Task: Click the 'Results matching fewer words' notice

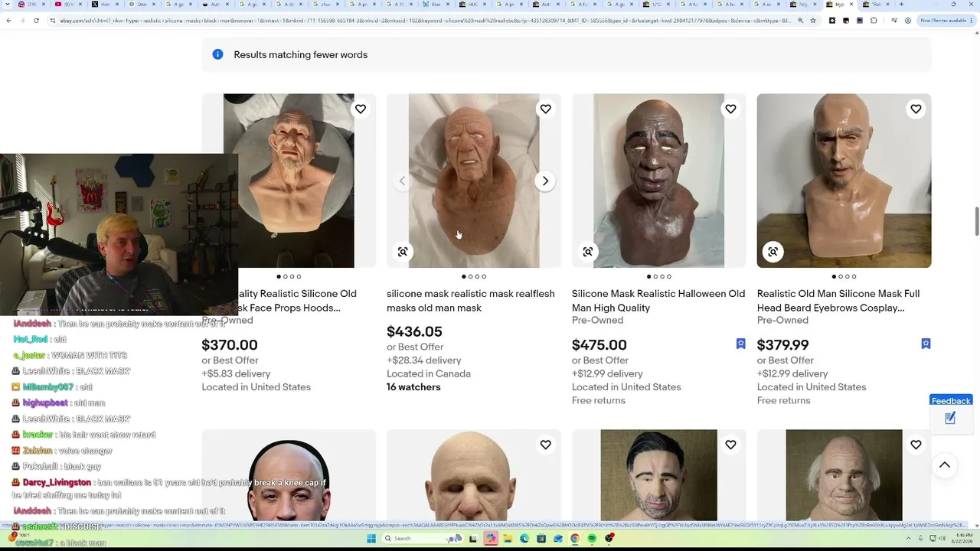Action: [x=567, y=55]
